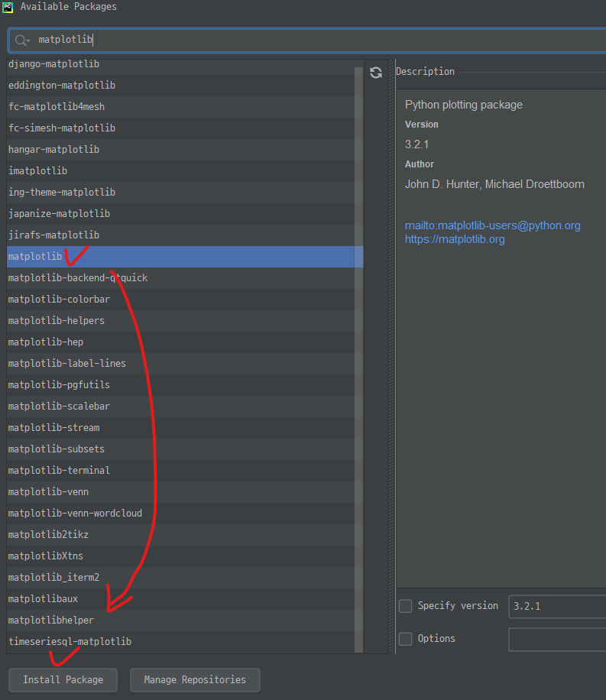
Task: Enable the Specify version checkbox
Action: [x=405, y=606]
